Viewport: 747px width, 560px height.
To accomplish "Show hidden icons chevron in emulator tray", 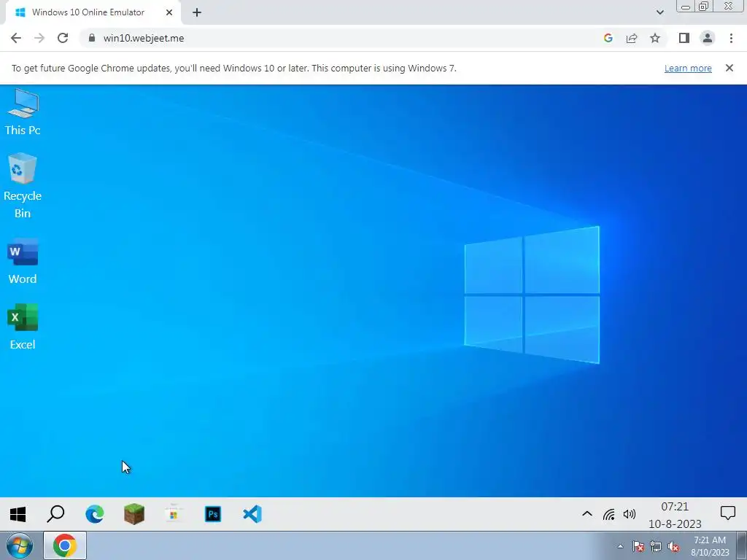I will [587, 514].
